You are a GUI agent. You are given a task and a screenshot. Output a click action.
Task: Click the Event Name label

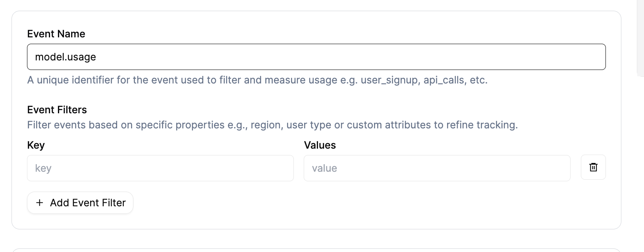(56, 34)
